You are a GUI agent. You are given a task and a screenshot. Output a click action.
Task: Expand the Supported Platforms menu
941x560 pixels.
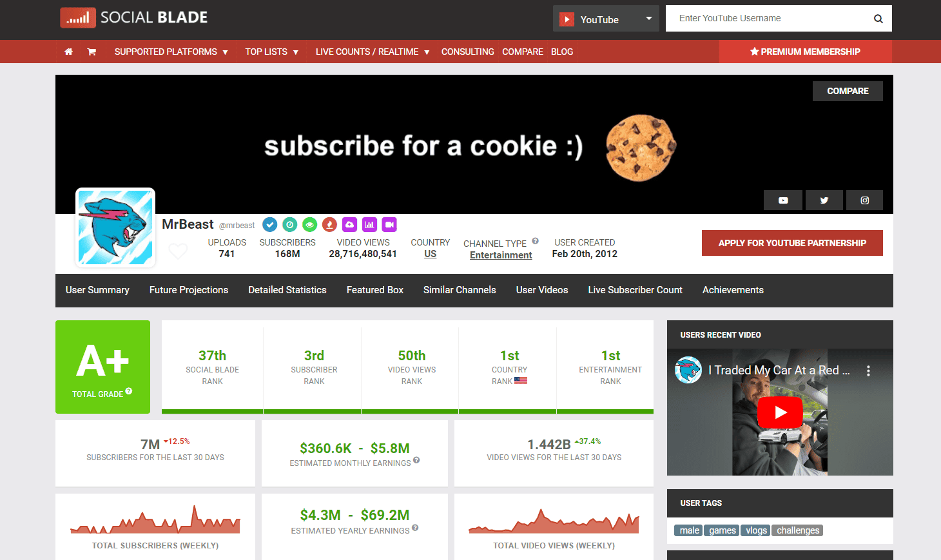point(171,52)
